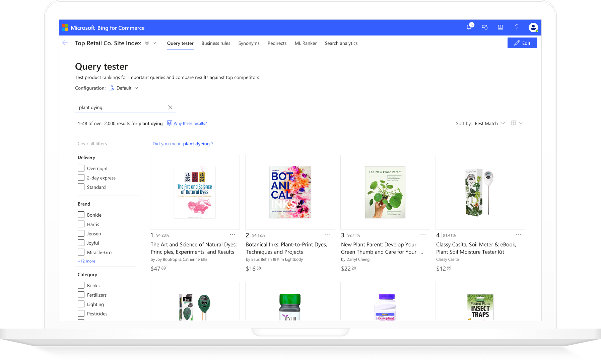
Task: Open the user account avatar
Action: tap(533, 27)
